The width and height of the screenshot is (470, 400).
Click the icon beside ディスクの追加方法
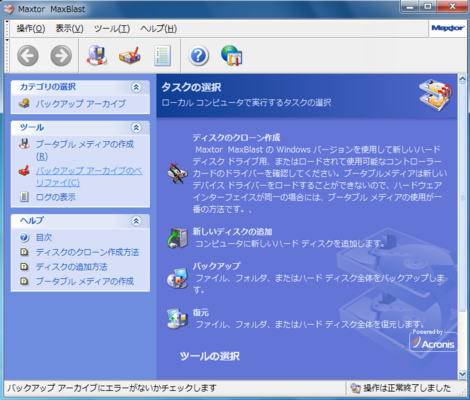coord(24,267)
